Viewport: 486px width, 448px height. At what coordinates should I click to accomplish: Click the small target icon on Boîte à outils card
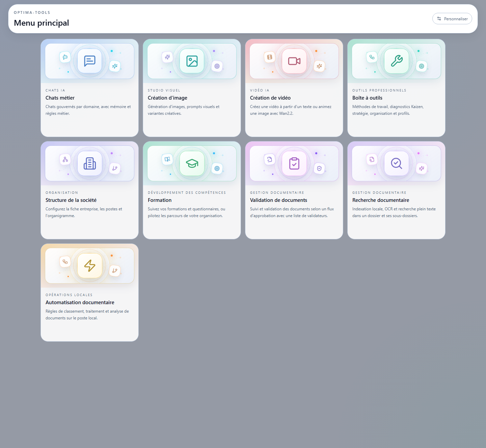point(422,66)
